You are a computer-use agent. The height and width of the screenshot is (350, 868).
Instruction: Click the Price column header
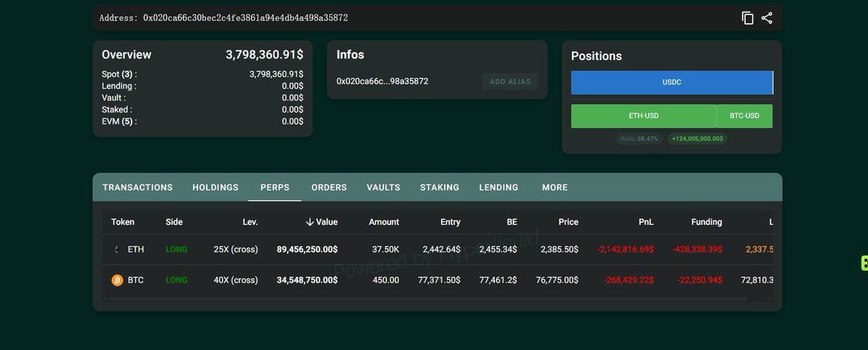coord(569,222)
